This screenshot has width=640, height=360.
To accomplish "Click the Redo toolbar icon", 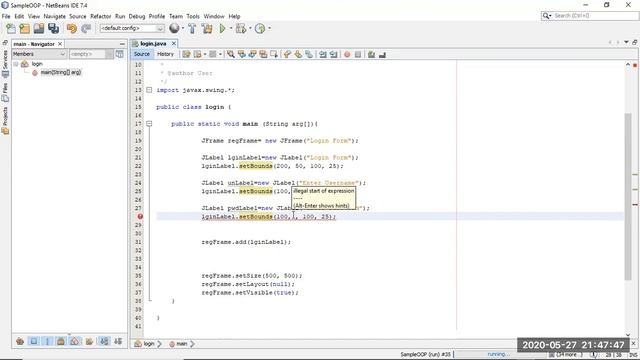I will pos(86,28).
